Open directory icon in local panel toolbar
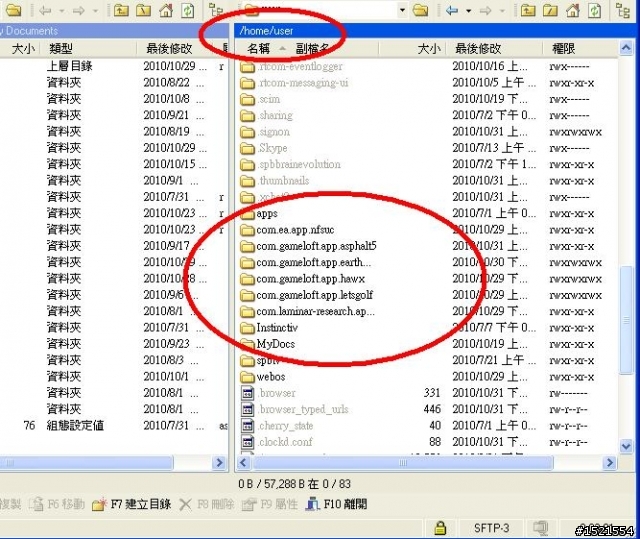Viewport: 640px width, 539px height. [x=13, y=10]
